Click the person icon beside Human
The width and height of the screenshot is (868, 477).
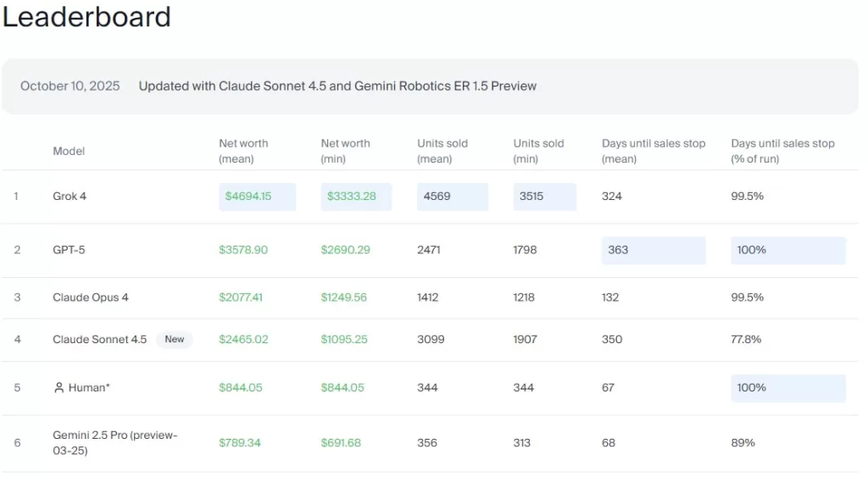click(x=58, y=388)
